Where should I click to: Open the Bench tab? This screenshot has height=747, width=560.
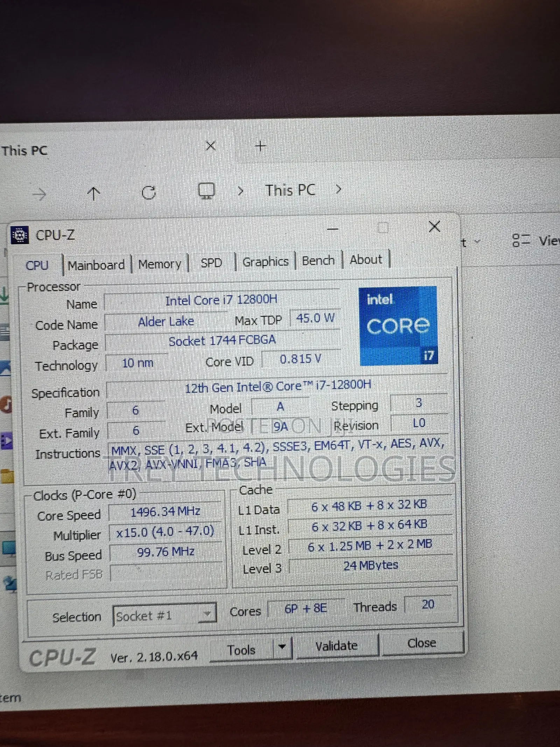(x=318, y=260)
